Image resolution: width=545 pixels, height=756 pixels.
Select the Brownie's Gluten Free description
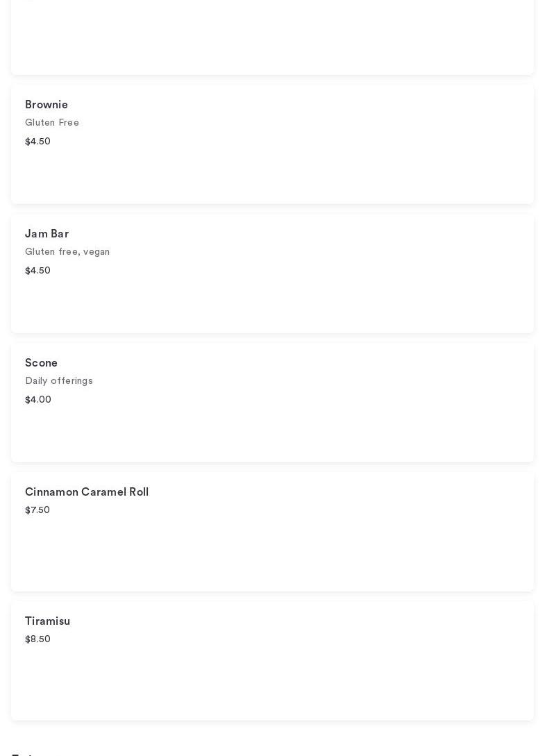click(52, 123)
